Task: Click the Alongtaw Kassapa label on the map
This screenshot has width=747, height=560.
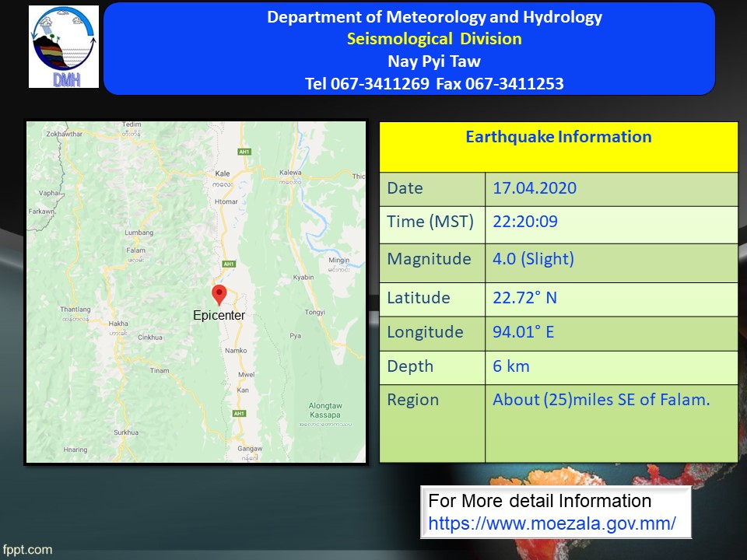Action: pos(324,411)
